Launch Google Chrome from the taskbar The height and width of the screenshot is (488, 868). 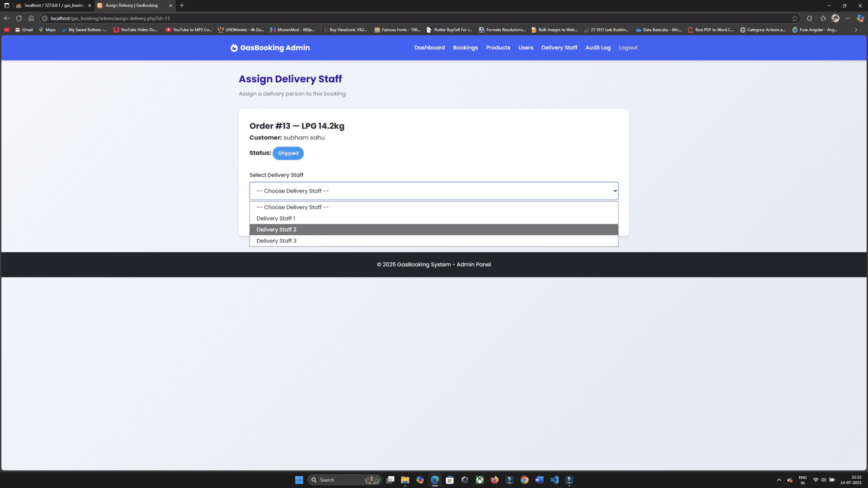tap(524, 480)
